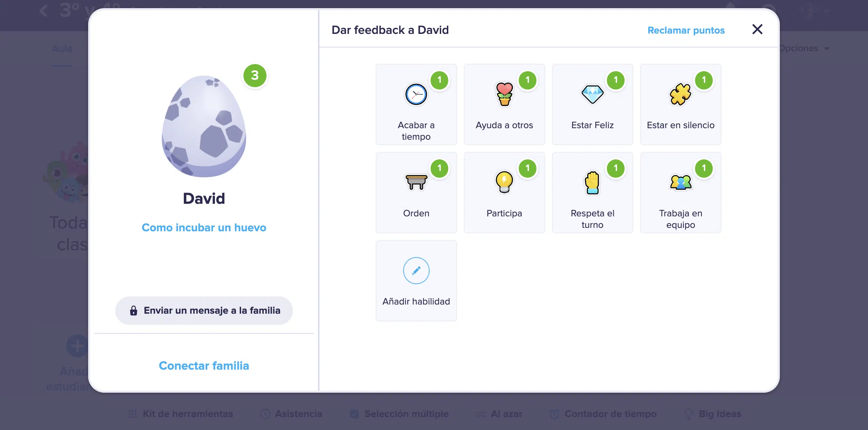This screenshot has height=430, width=868.
Task: Switch to the Aula tab
Action: 62,48
